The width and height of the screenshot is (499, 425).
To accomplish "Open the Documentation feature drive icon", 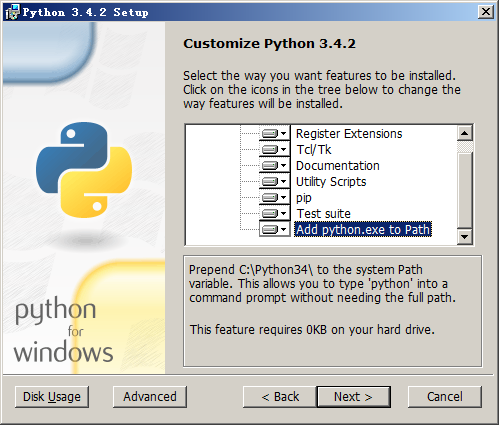I will click(x=274, y=165).
